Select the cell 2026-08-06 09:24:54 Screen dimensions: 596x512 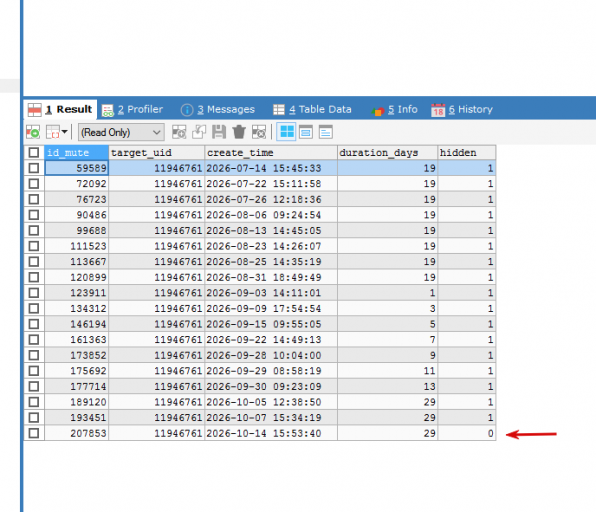(271, 215)
